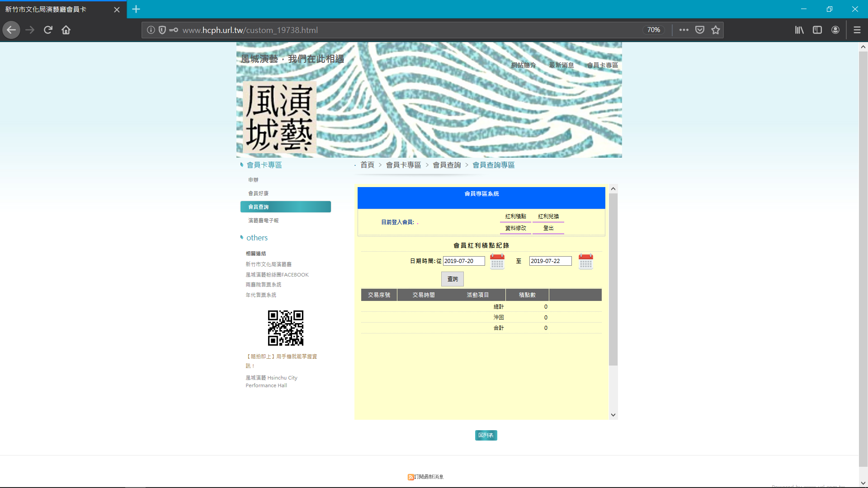Open 資料修改 link
Screen dimensions: 868x488
tap(515, 228)
